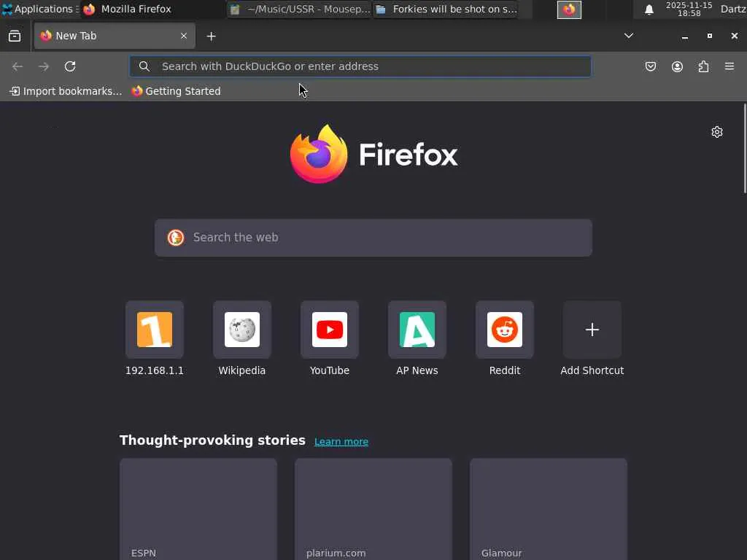The image size is (747, 560).
Task: Click the AP News label text
Action: (417, 370)
